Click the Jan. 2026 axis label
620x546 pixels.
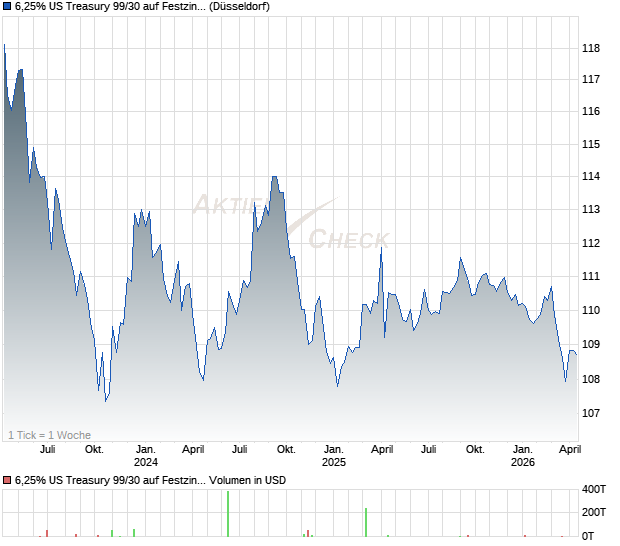[x=522, y=455]
